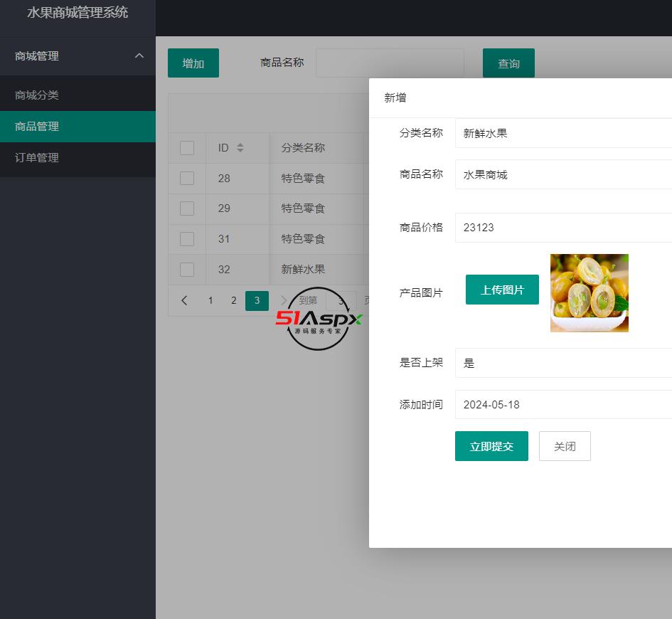Screen dimensions: 672x619
Task: Open the 分类名称 dropdown showing 新鲜水果
Action: [563, 133]
